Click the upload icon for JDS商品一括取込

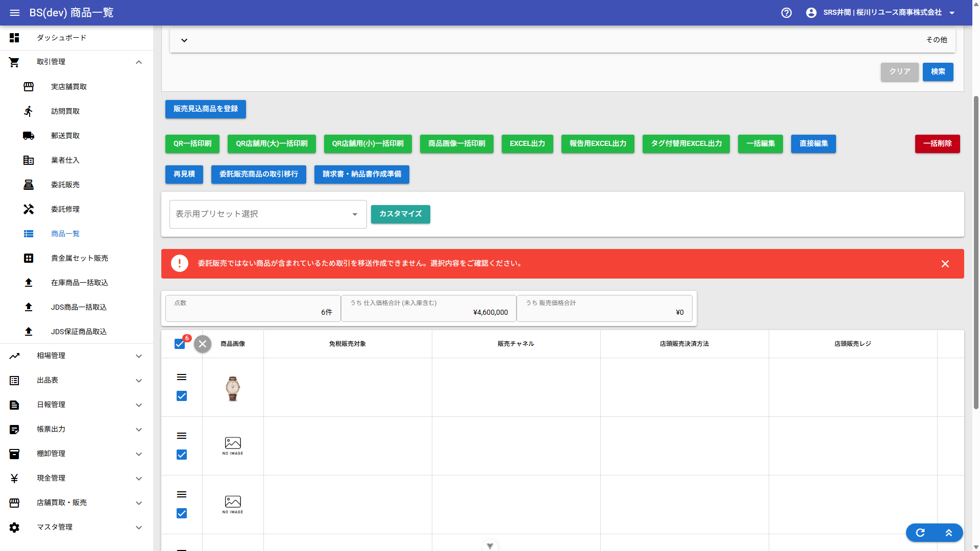pos(29,307)
